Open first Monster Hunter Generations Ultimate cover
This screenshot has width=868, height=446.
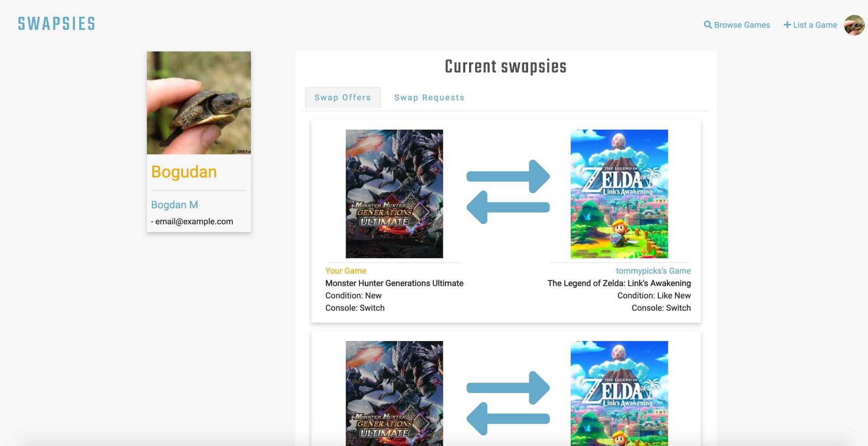coord(394,194)
